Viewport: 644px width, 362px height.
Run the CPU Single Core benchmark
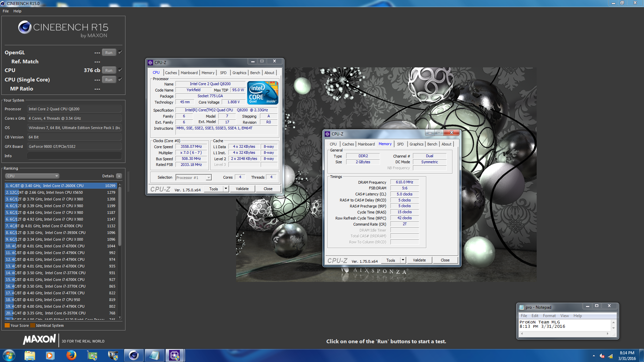click(x=109, y=80)
